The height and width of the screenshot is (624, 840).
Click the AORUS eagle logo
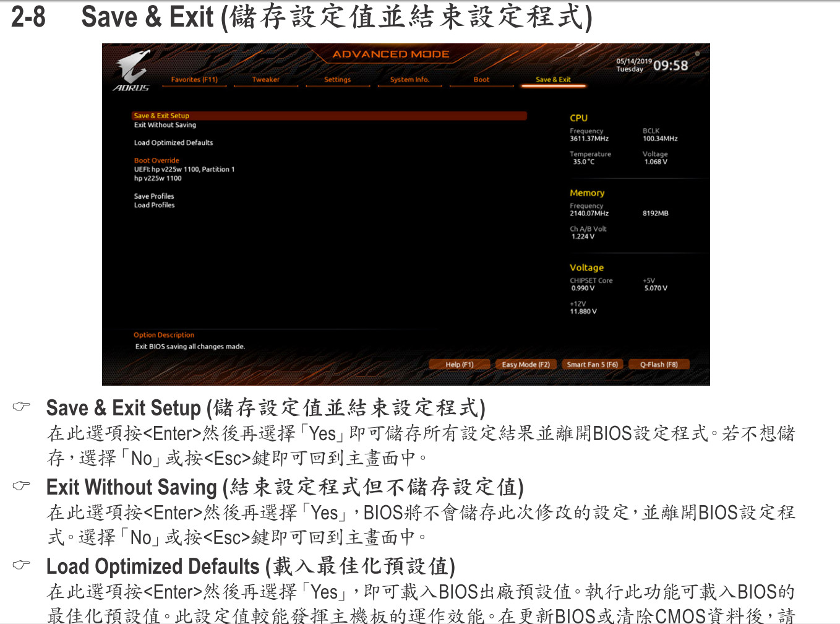coord(132,69)
